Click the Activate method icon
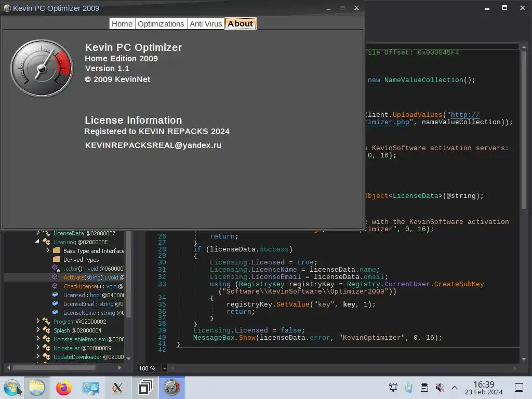Image resolution: width=532 pixels, height=399 pixels. (x=55, y=277)
